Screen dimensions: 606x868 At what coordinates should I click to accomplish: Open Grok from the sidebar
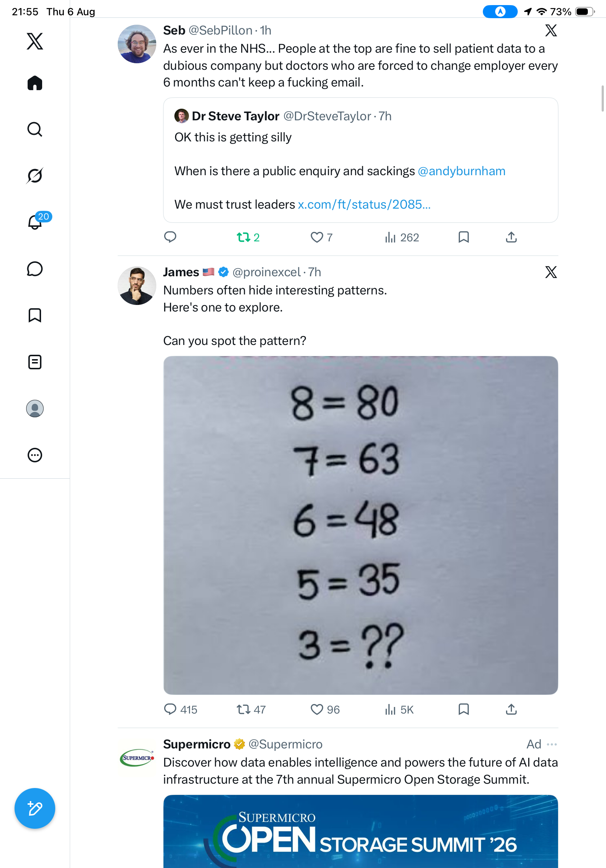coord(35,176)
